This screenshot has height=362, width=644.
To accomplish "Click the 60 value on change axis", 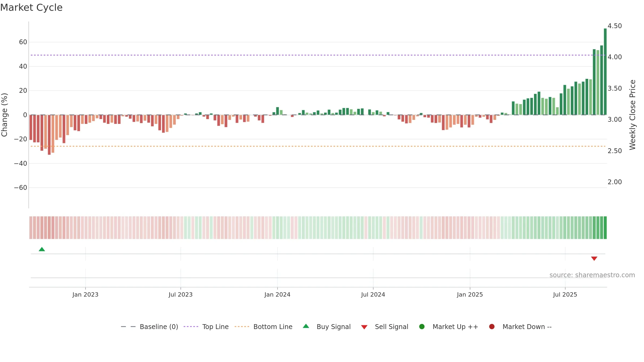I will pos(23,42).
